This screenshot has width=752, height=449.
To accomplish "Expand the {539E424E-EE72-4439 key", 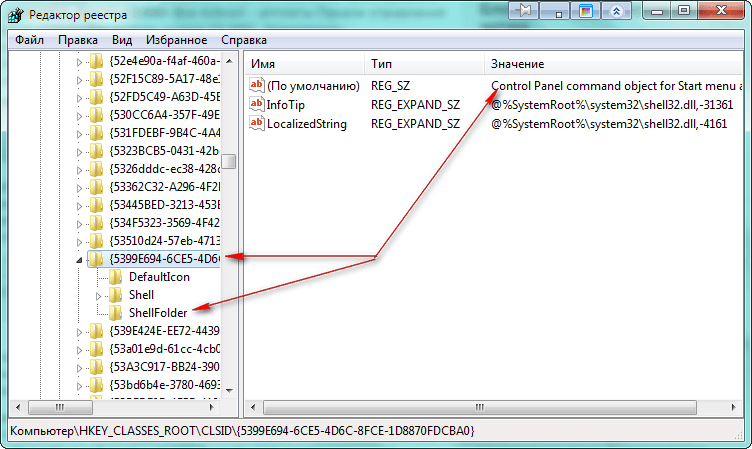I will pyautogui.click(x=79, y=332).
